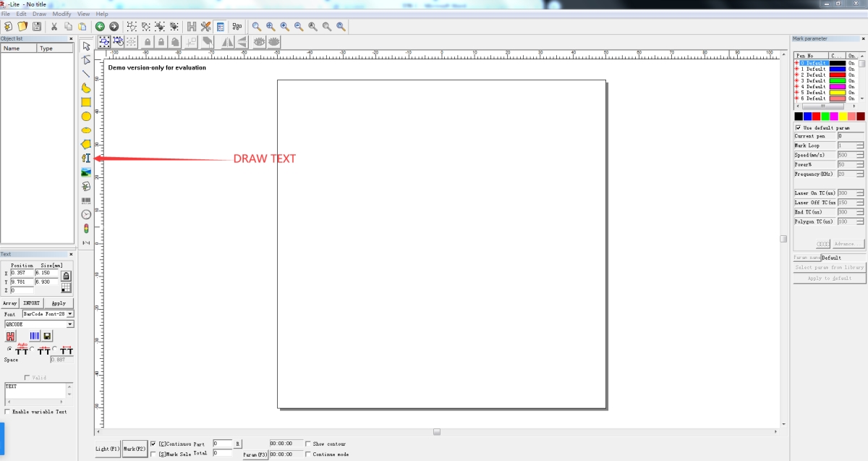Select the Draw Text tool

coord(86,158)
